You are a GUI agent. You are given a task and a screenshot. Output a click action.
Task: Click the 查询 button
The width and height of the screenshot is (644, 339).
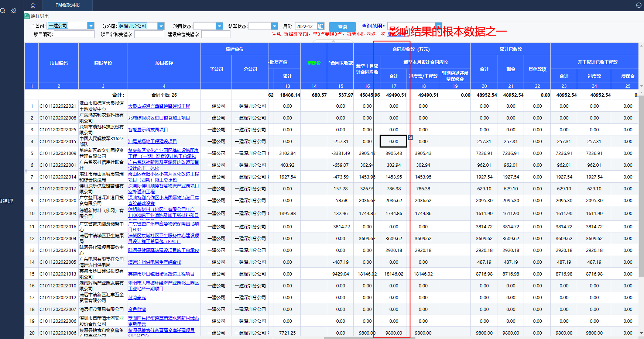click(342, 27)
